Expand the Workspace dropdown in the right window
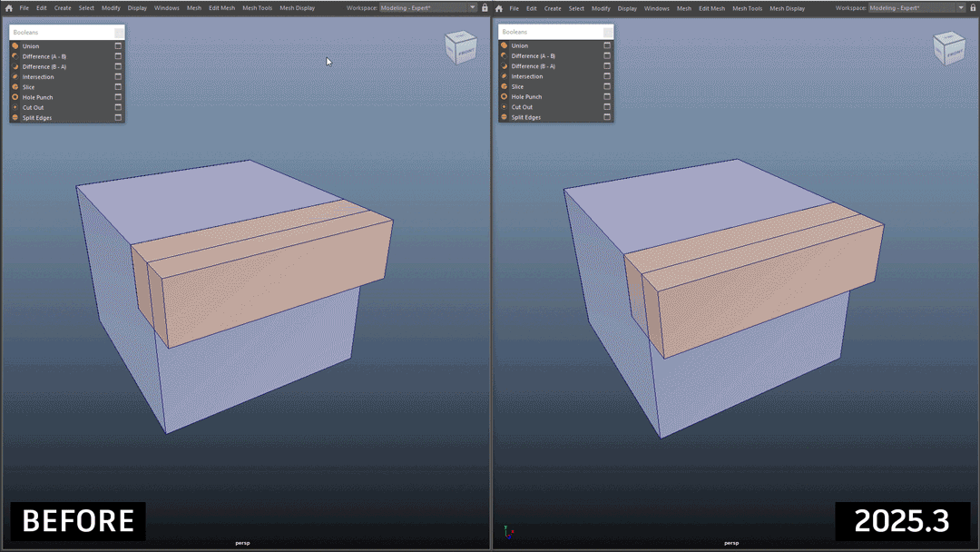 961,8
